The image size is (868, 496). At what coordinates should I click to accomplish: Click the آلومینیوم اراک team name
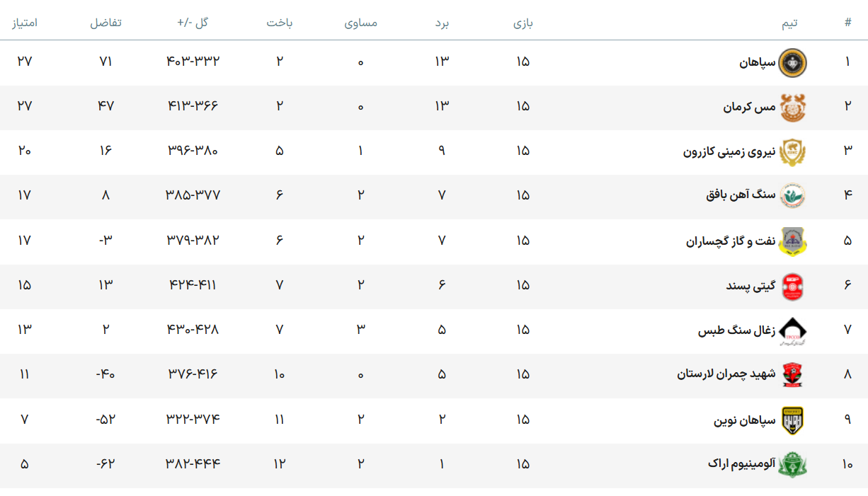tap(741, 465)
